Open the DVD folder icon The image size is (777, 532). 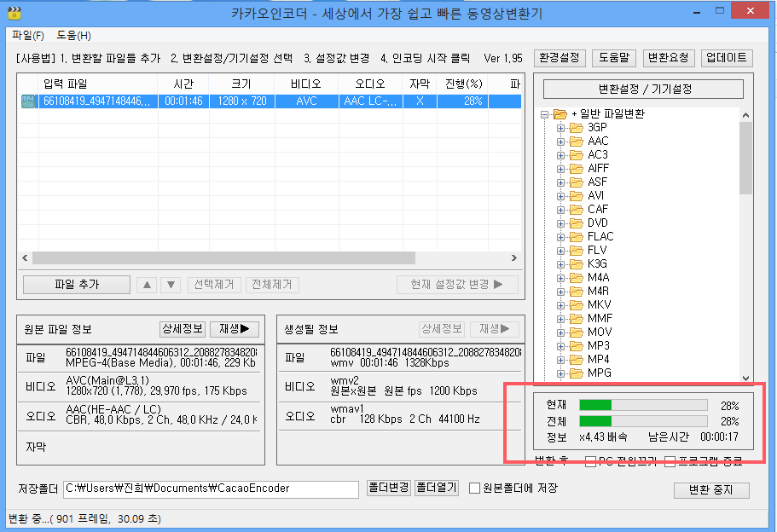tap(576, 223)
